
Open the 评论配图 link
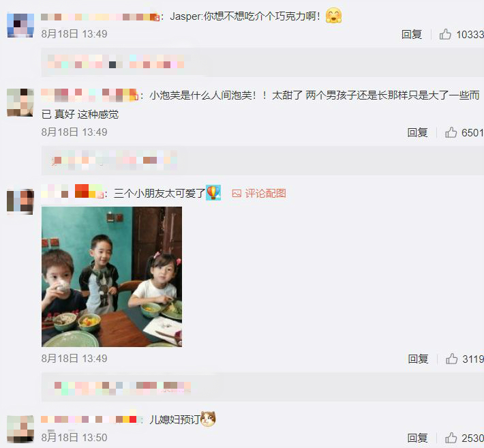tap(265, 194)
